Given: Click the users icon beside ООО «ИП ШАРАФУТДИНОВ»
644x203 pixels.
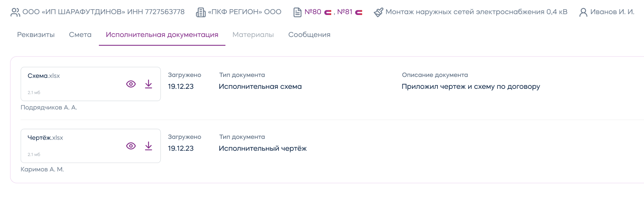Looking at the screenshot, I should point(15,12).
